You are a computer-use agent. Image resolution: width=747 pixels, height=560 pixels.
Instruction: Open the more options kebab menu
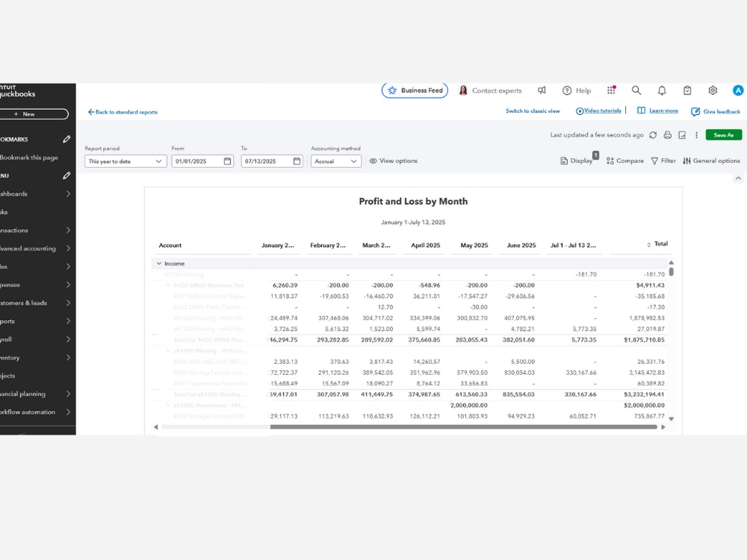point(696,135)
